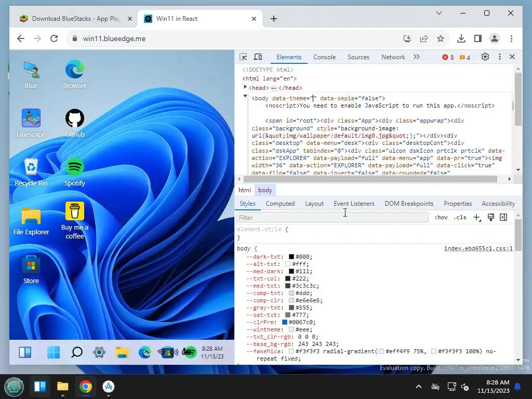Open index.ebd655c1.css:1 source link
Viewport: 532px width, 399px height.
point(478,248)
